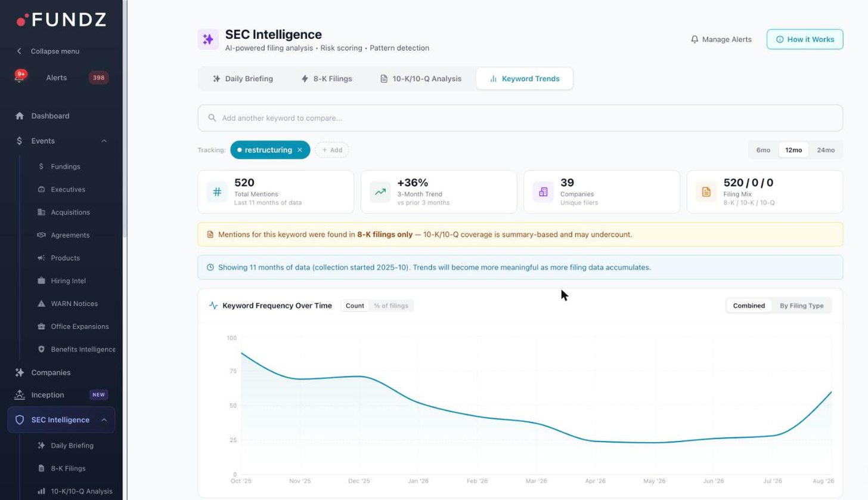The image size is (868, 500).
Task: Click the Companies sparkle icon
Action: pyautogui.click(x=20, y=372)
